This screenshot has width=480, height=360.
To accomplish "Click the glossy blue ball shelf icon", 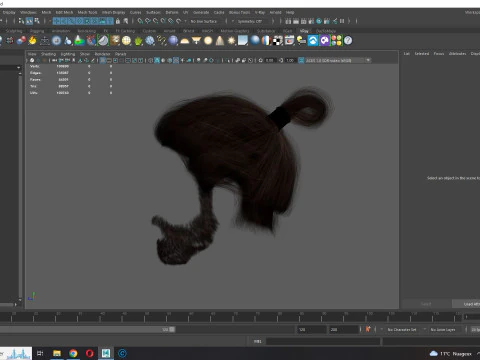I will 255,40.
